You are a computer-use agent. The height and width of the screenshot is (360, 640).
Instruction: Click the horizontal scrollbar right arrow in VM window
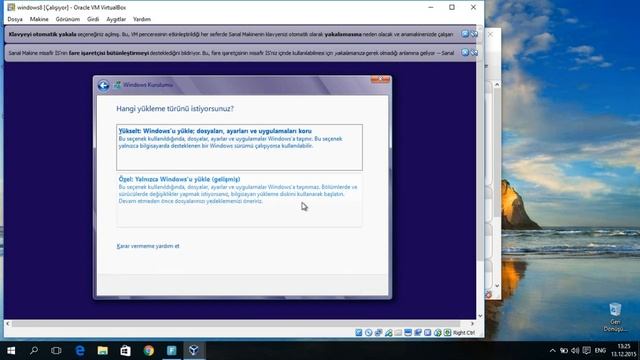pyautogui.click(x=472, y=323)
